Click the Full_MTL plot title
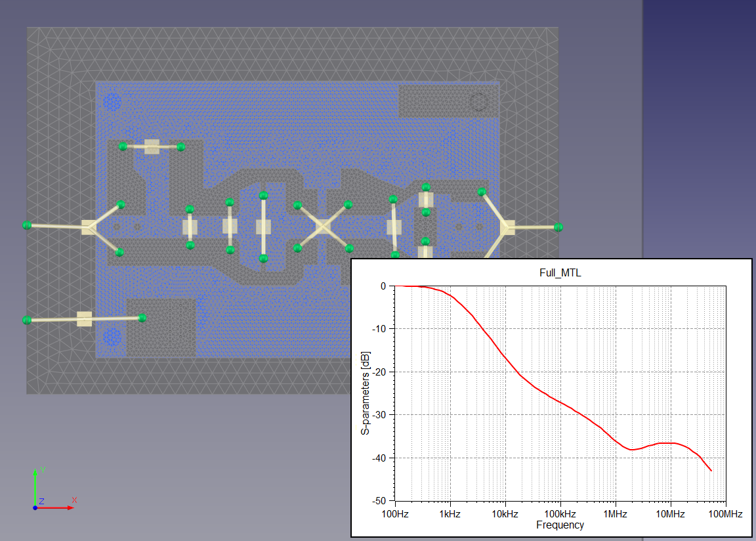This screenshot has height=541, width=756. click(x=550, y=272)
